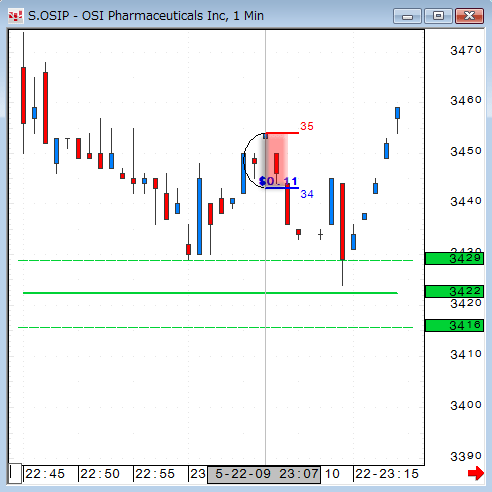Close the S.OSIP chart window
Viewport: 492px width, 492px height.
pos(469,16)
